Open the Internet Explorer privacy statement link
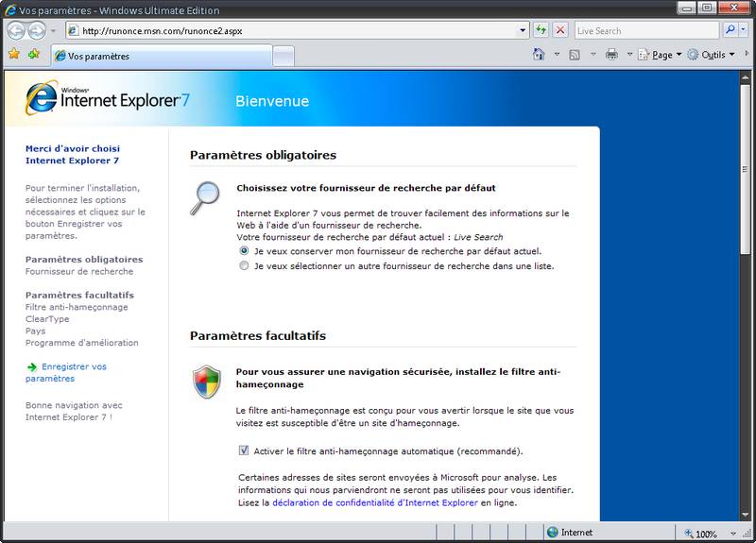 point(375,502)
